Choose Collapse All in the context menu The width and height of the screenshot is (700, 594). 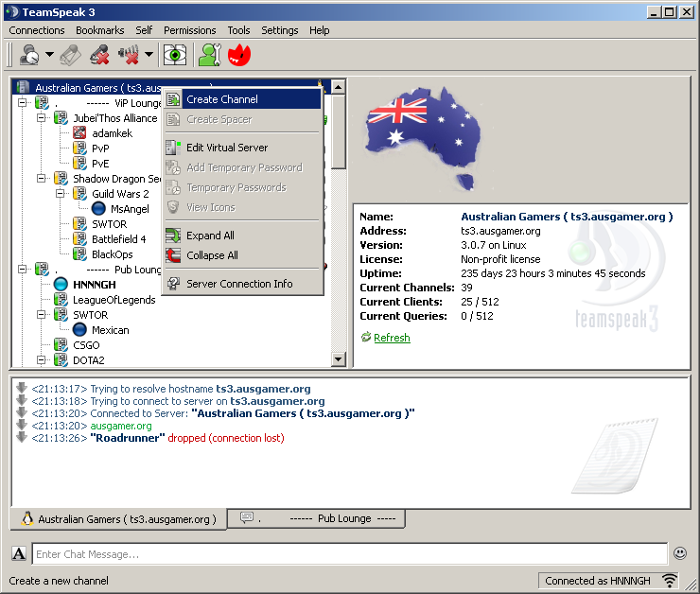(243, 255)
